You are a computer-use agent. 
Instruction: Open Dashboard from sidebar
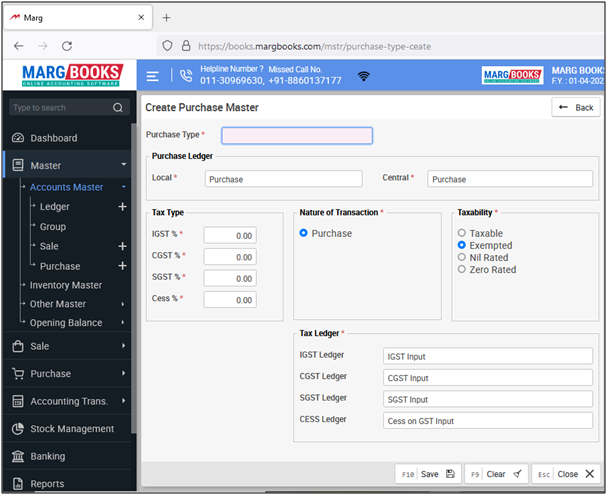(54, 138)
